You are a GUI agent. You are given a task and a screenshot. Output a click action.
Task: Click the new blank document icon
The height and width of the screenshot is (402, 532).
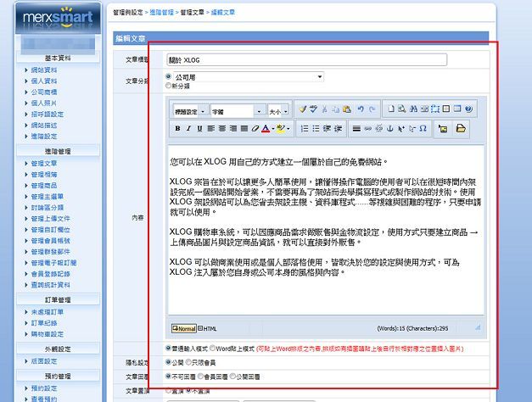(391, 109)
